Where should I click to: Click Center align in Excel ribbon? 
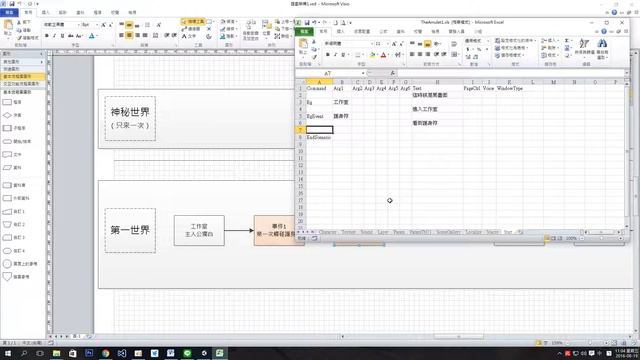pos(420,54)
